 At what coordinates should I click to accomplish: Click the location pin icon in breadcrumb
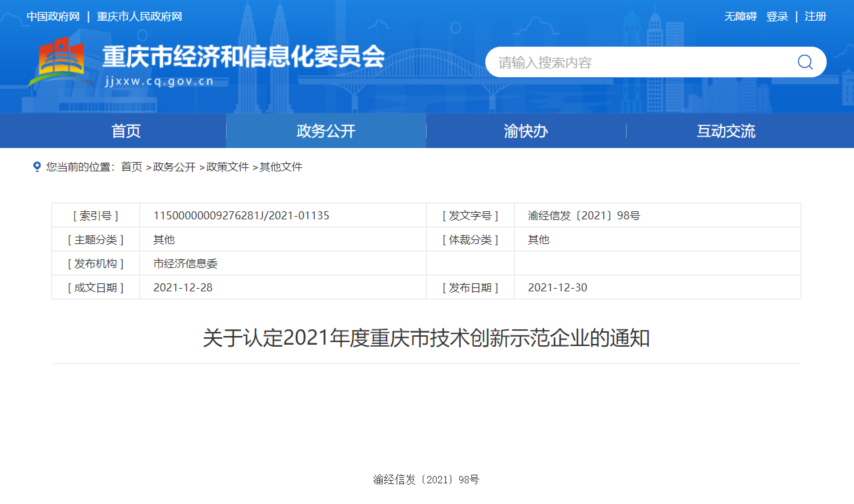(x=37, y=167)
